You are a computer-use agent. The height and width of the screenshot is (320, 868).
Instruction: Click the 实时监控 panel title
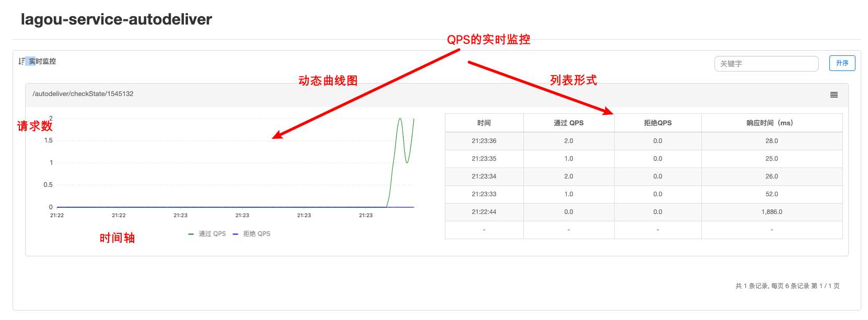click(x=42, y=62)
